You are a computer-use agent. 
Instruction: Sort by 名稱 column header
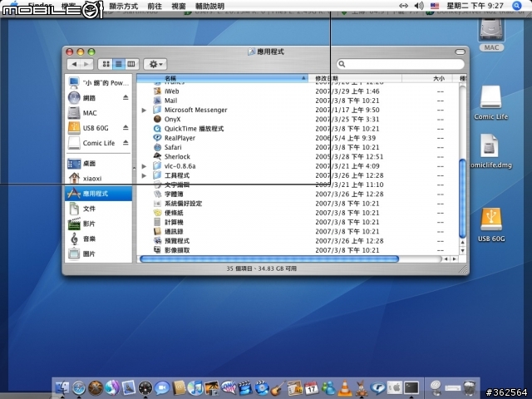(x=222, y=78)
